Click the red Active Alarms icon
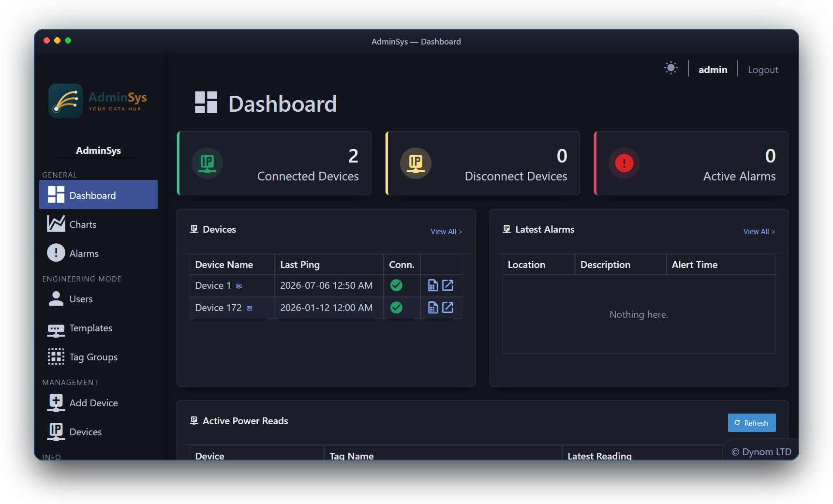This screenshot has height=504, width=833. pyautogui.click(x=624, y=163)
